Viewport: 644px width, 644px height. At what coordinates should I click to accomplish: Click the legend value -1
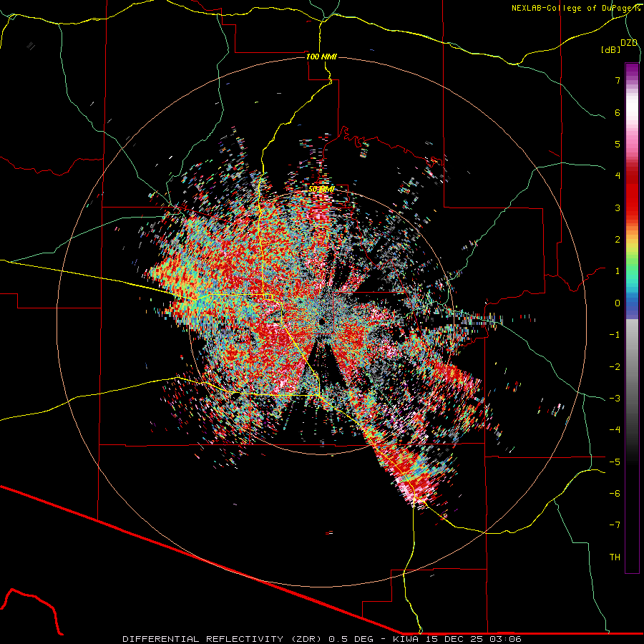pyautogui.click(x=615, y=335)
